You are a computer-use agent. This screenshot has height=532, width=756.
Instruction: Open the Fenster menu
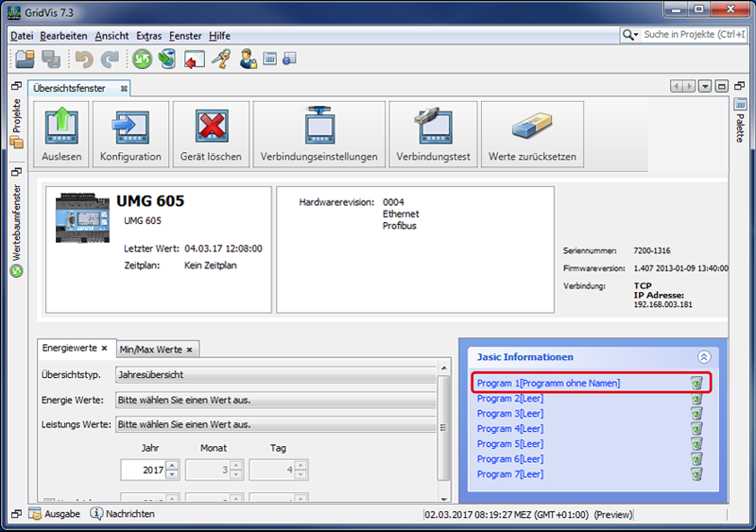click(x=185, y=36)
